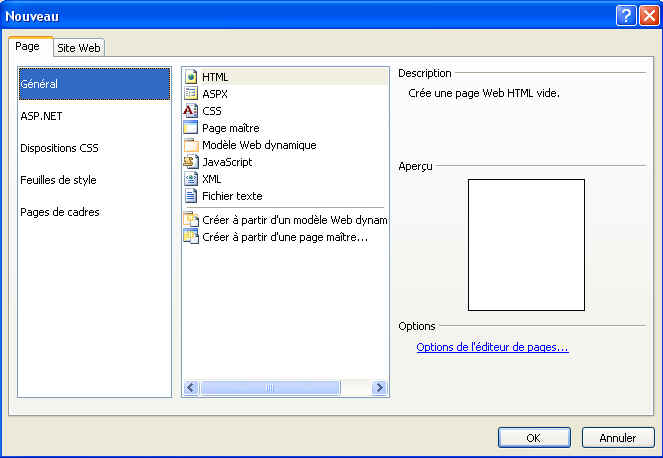Click the left scroll arrow of file list
The image size is (663, 458).
tap(191, 387)
